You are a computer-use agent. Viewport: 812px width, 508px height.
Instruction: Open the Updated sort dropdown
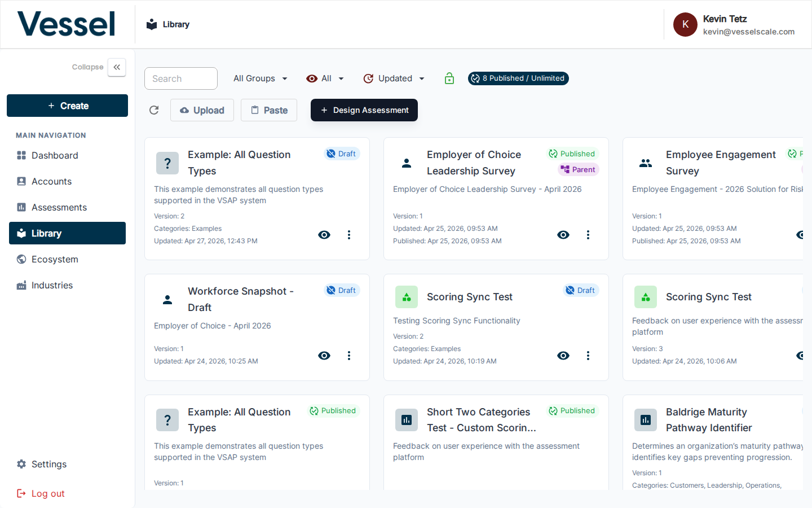pos(394,78)
